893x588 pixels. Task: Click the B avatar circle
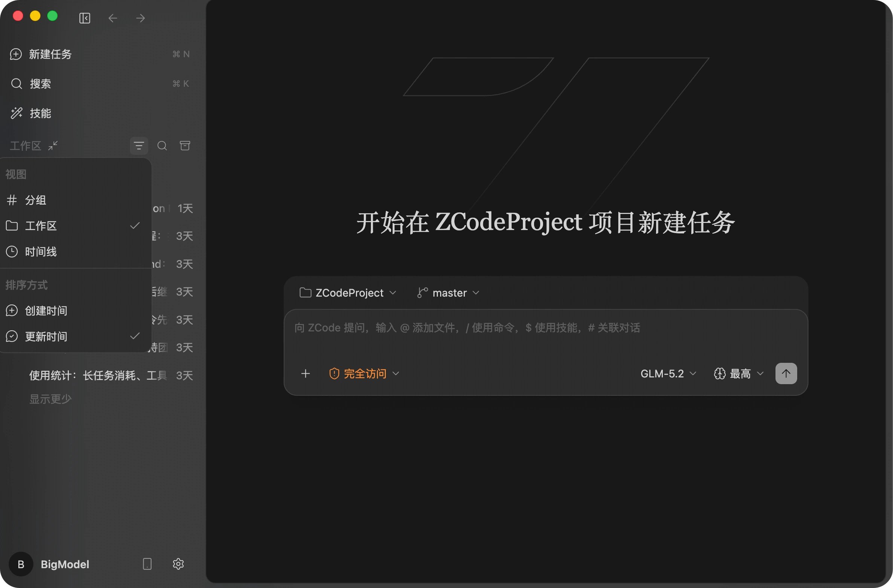pos(21,564)
